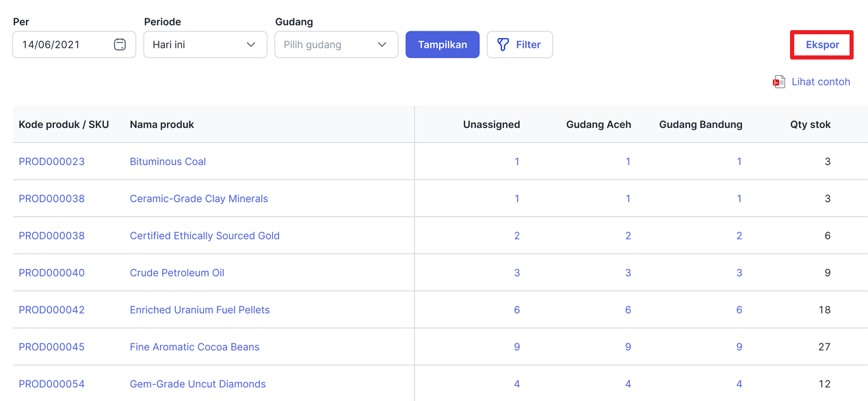Open the Crude Petroleum Oil product link
868x401 pixels.
(177, 272)
